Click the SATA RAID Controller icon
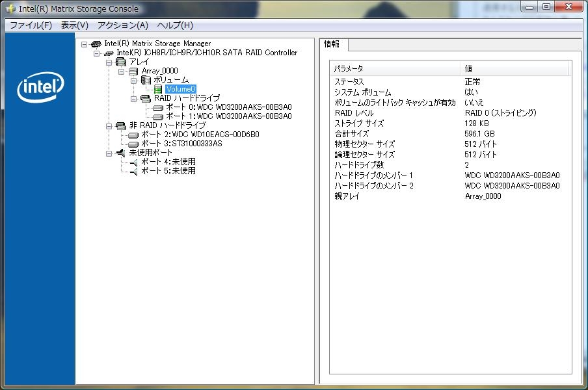Screen dimensions: 588x390 (109, 53)
